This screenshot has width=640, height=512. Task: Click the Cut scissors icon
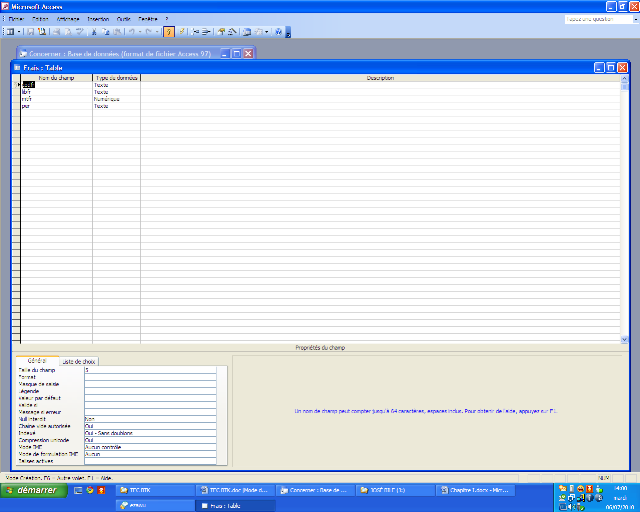pos(94,32)
